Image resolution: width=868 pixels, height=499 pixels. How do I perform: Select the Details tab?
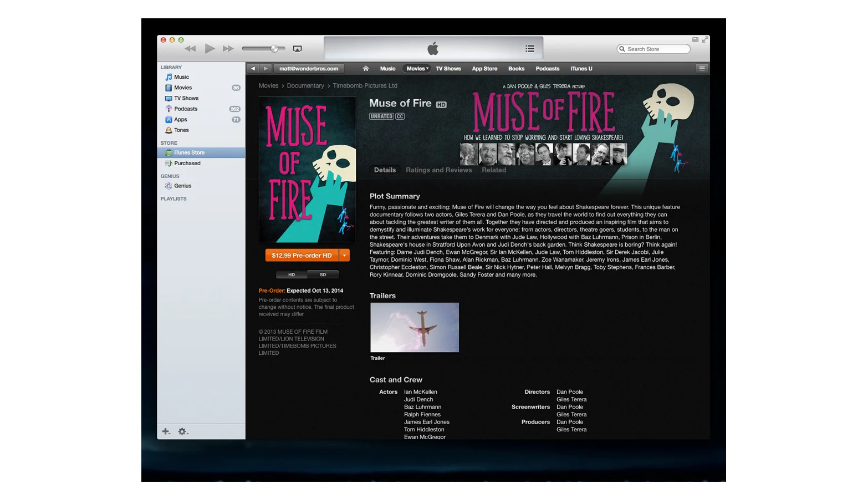(x=385, y=170)
